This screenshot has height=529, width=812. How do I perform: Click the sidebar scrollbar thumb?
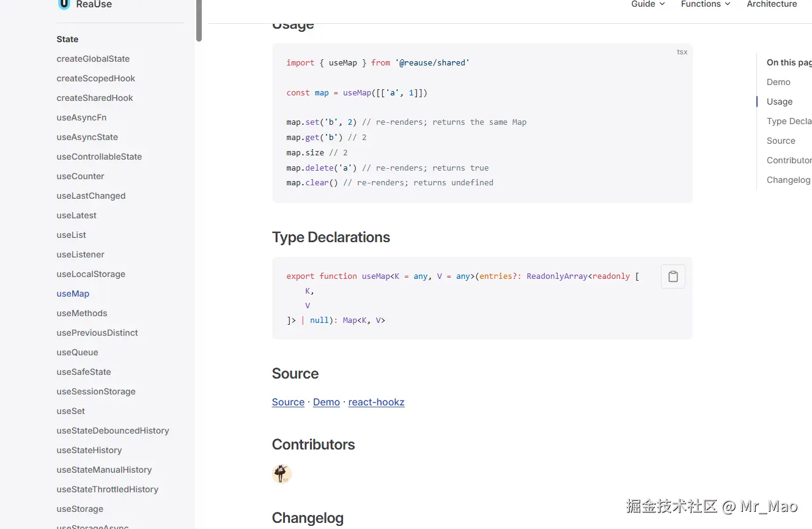point(199,20)
